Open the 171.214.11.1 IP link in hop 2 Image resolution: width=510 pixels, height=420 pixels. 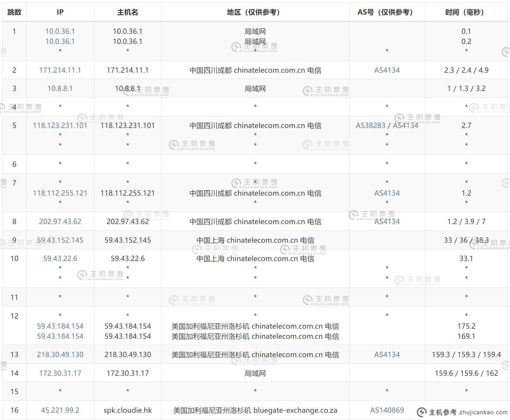click(60, 70)
